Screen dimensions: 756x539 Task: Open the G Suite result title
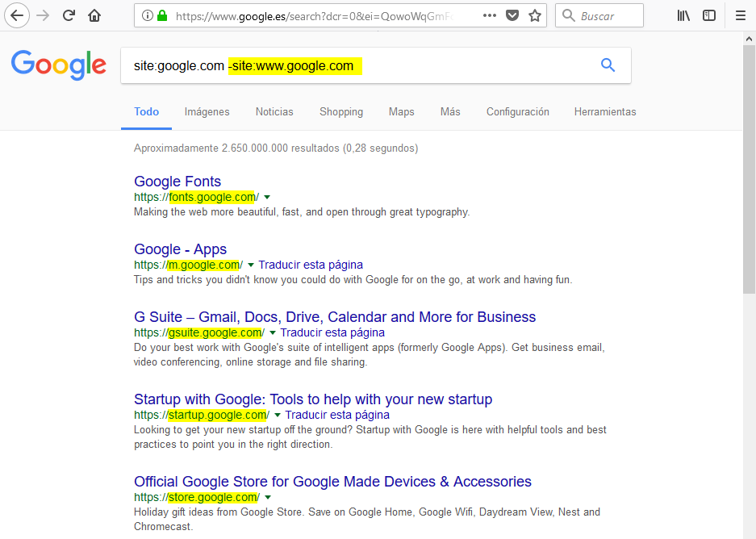coord(335,317)
